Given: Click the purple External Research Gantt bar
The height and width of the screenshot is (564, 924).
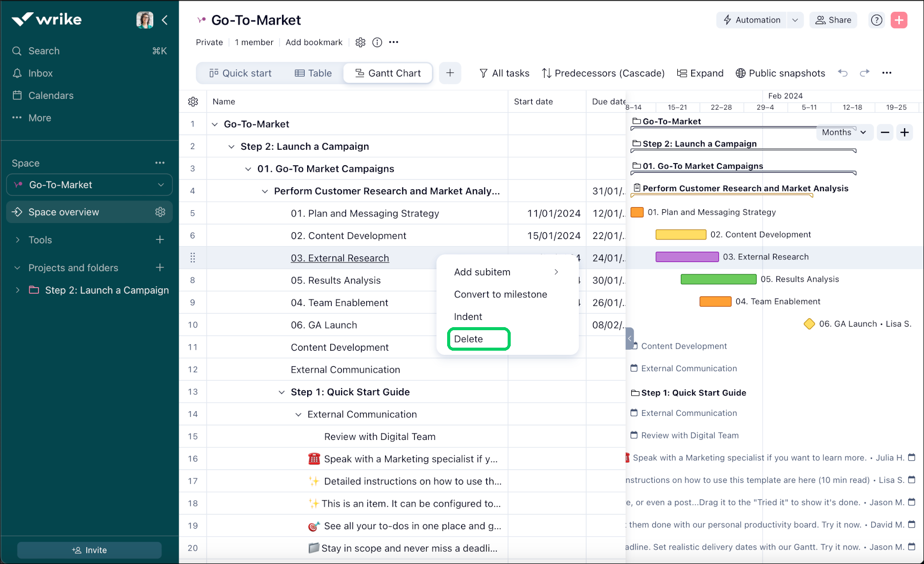Looking at the screenshot, I should tap(687, 257).
